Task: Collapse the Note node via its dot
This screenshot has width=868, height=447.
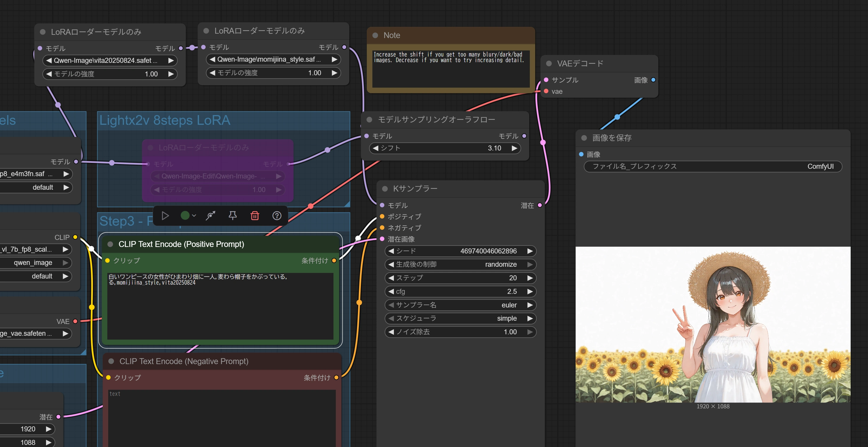Action: tap(375, 35)
